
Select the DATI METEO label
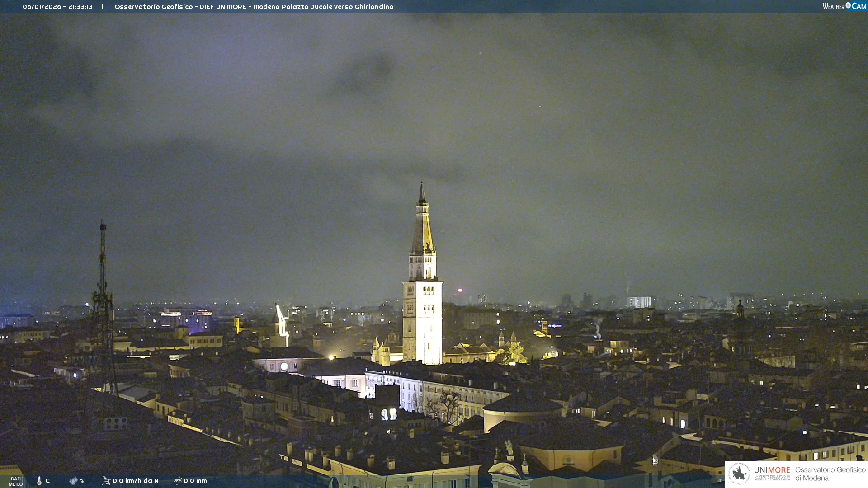(x=16, y=481)
